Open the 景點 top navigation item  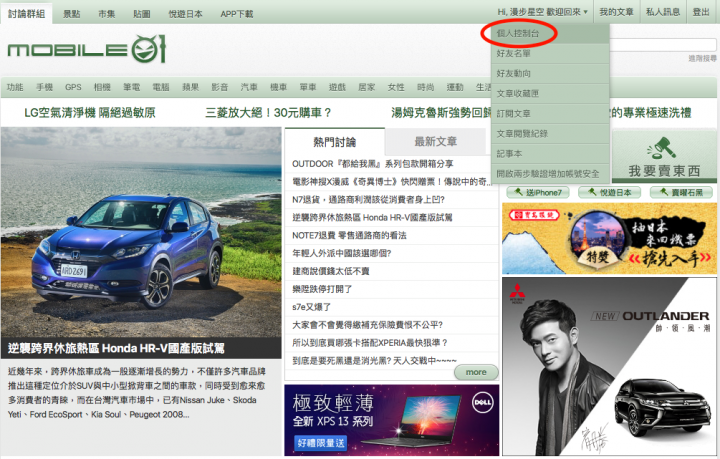coord(71,14)
